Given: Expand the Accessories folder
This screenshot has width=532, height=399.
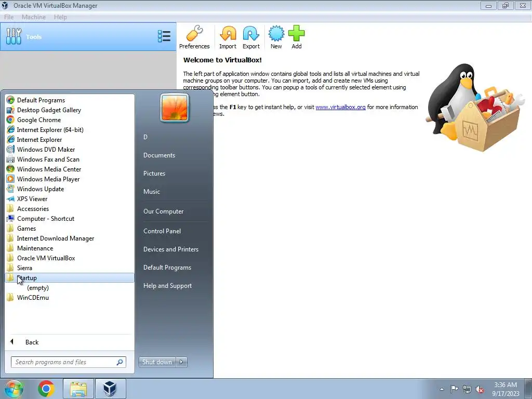Looking at the screenshot, I should (70, 209).
